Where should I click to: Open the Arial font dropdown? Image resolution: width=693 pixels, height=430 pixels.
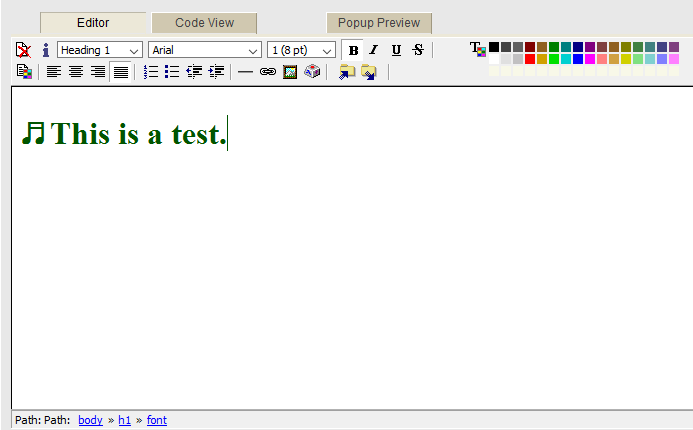[x=205, y=50]
